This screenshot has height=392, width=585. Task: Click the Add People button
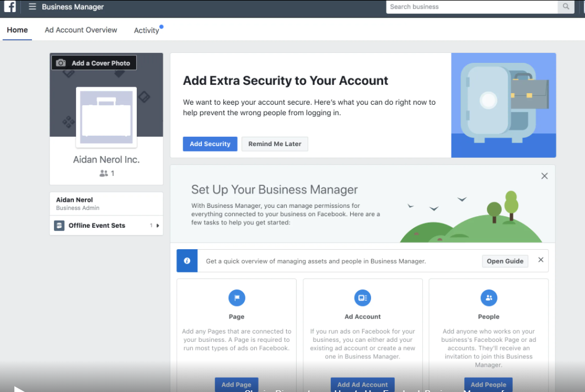(489, 384)
